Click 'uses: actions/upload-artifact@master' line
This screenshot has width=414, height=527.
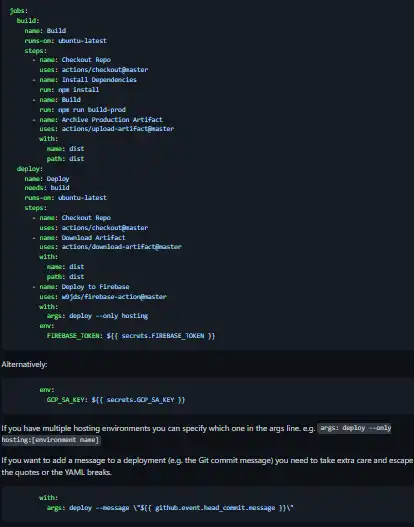coord(107,129)
